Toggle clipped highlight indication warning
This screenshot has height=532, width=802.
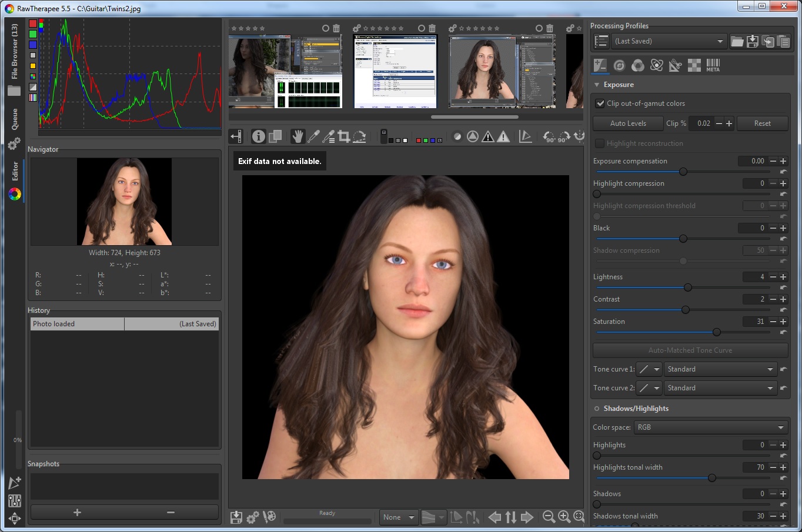[x=503, y=137]
